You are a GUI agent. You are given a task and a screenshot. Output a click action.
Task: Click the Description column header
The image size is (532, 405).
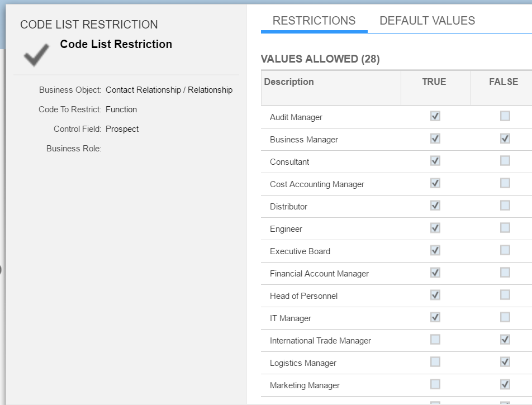331,88
